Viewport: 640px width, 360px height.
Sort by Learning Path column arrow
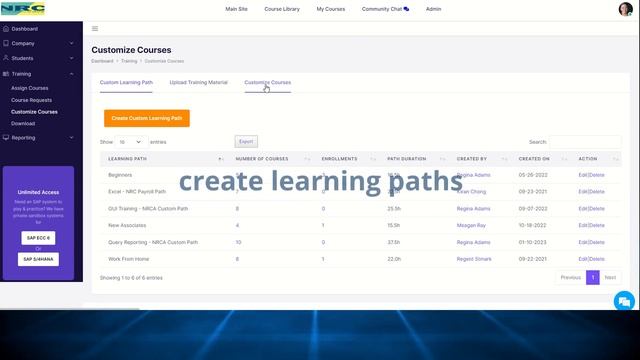click(x=220, y=159)
